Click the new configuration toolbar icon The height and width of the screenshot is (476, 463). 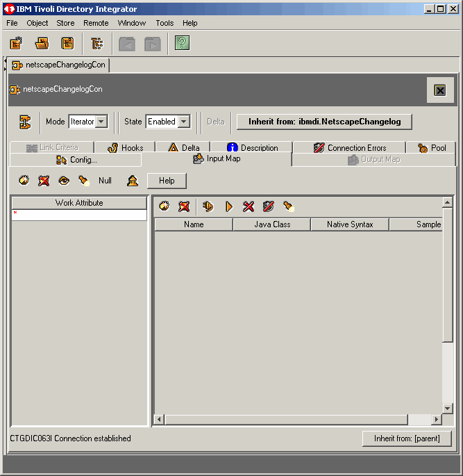(x=16, y=44)
